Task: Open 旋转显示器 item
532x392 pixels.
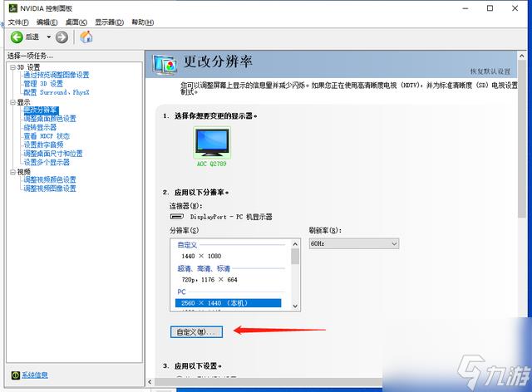Action: [x=40, y=128]
